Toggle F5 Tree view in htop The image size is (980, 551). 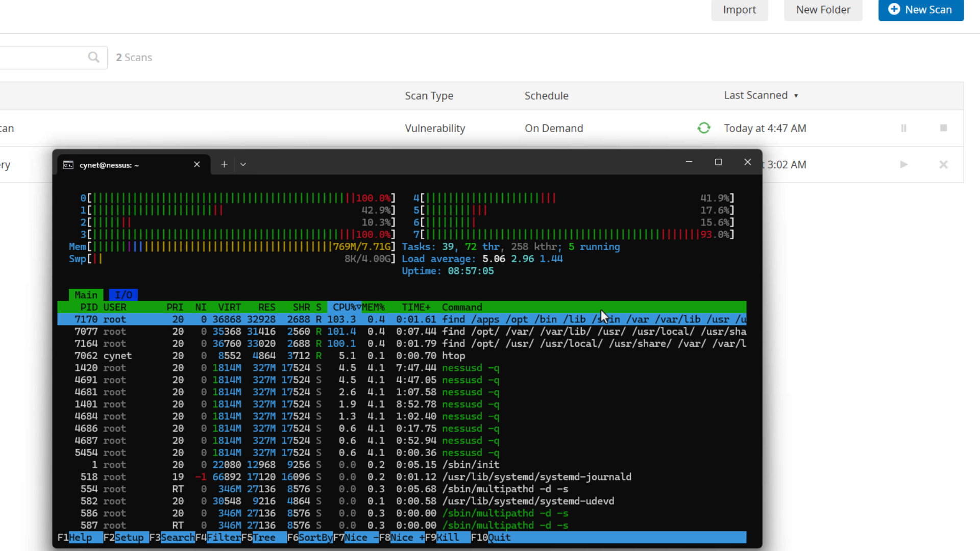[x=263, y=537]
